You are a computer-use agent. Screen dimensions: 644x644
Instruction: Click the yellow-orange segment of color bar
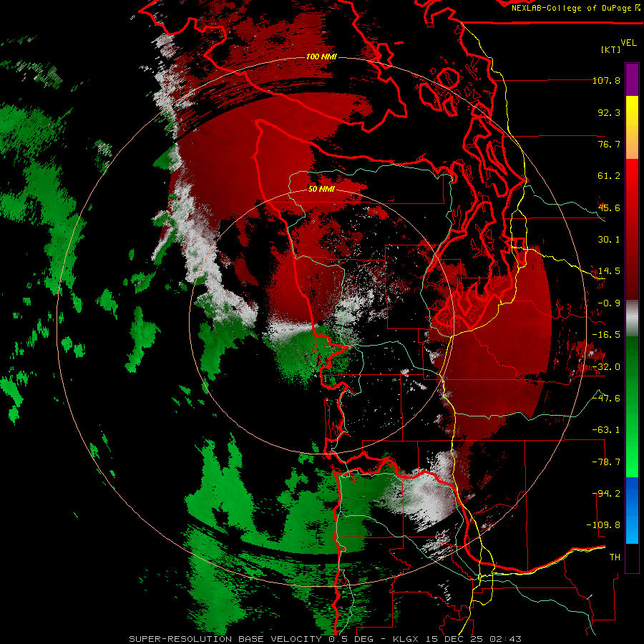point(632,127)
